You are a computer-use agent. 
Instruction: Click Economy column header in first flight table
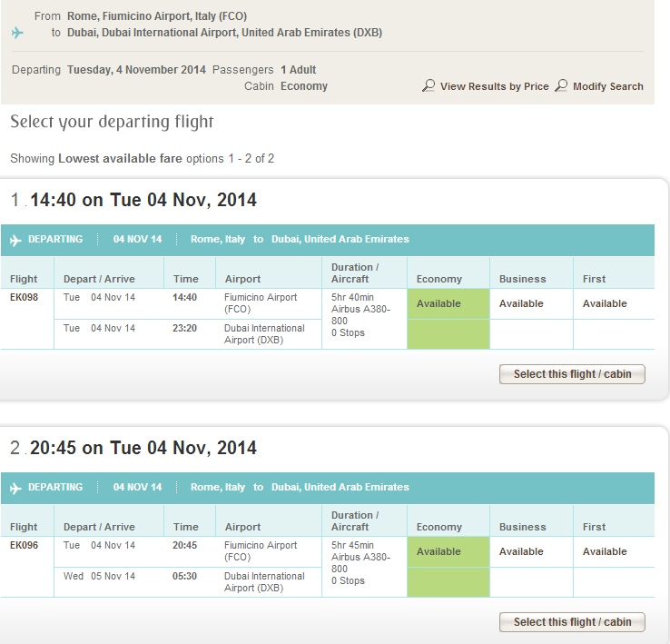pos(439,279)
